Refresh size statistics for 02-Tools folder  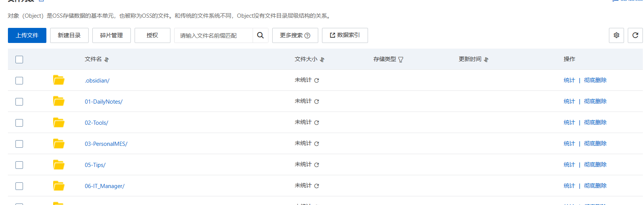point(317,123)
